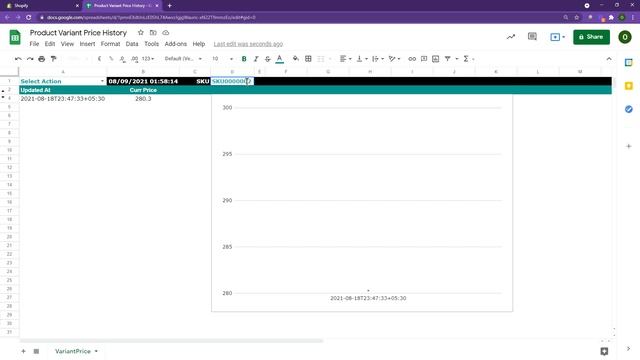Insert a chart
Screen dimensions: 640x360
pos(436,59)
